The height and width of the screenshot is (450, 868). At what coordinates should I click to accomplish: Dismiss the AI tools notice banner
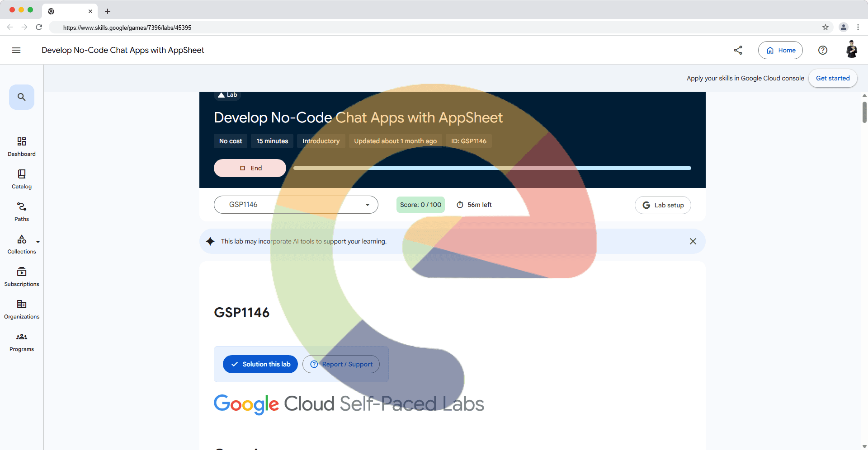coord(693,241)
